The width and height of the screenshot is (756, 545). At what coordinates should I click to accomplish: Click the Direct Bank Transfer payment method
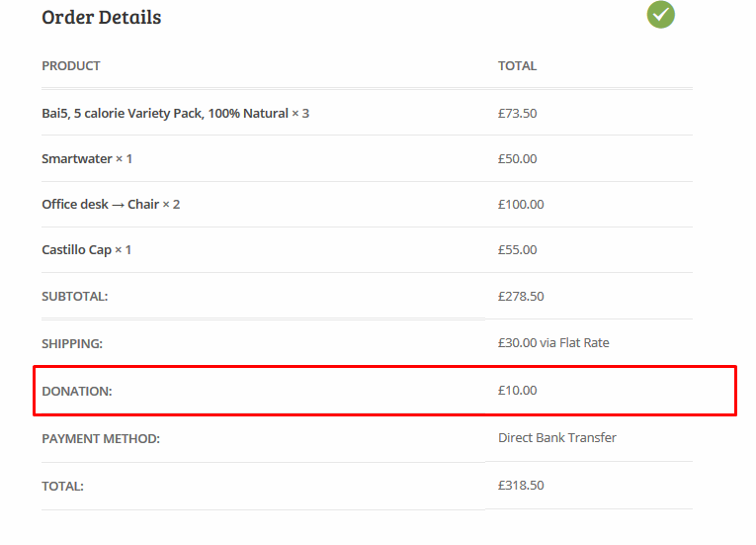(556, 438)
